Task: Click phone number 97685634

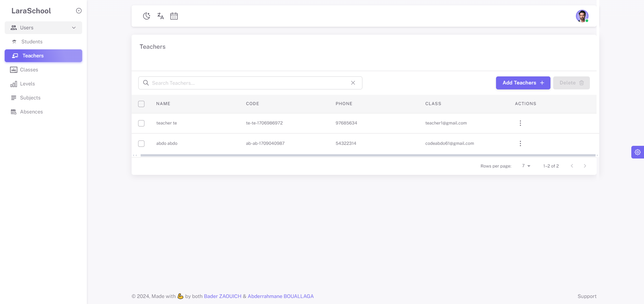Action: point(346,123)
